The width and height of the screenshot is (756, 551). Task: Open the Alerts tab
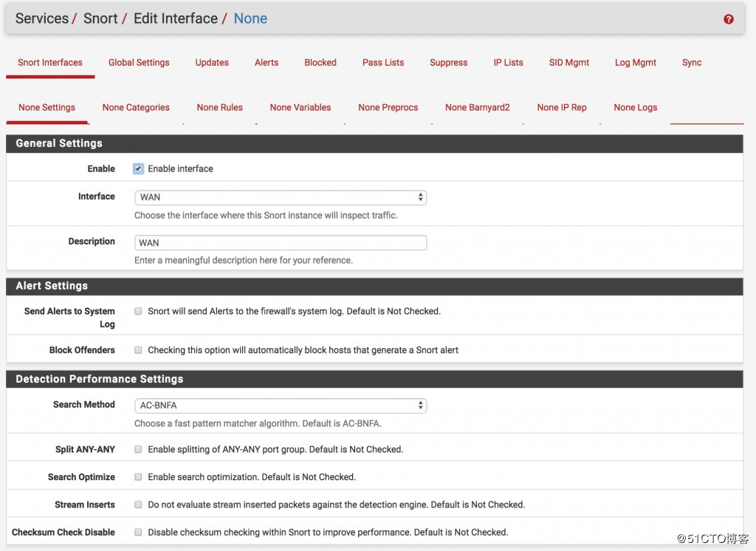click(267, 63)
